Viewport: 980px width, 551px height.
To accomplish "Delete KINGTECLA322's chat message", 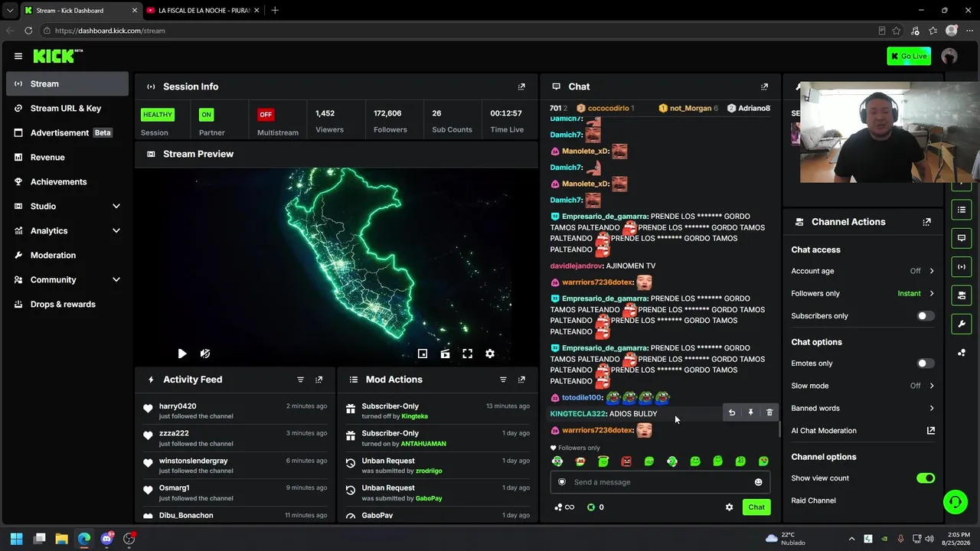I will tap(769, 413).
